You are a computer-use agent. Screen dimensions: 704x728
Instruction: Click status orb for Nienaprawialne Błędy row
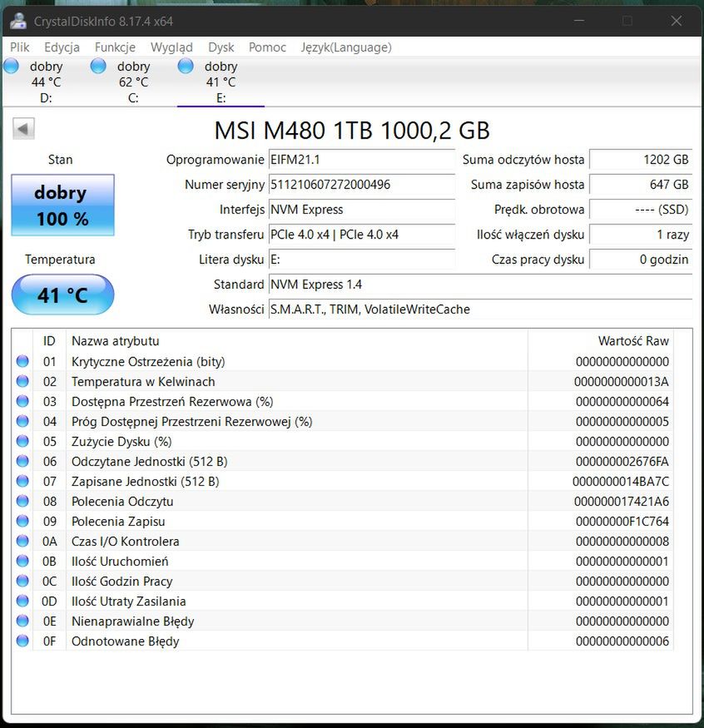tap(22, 621)
